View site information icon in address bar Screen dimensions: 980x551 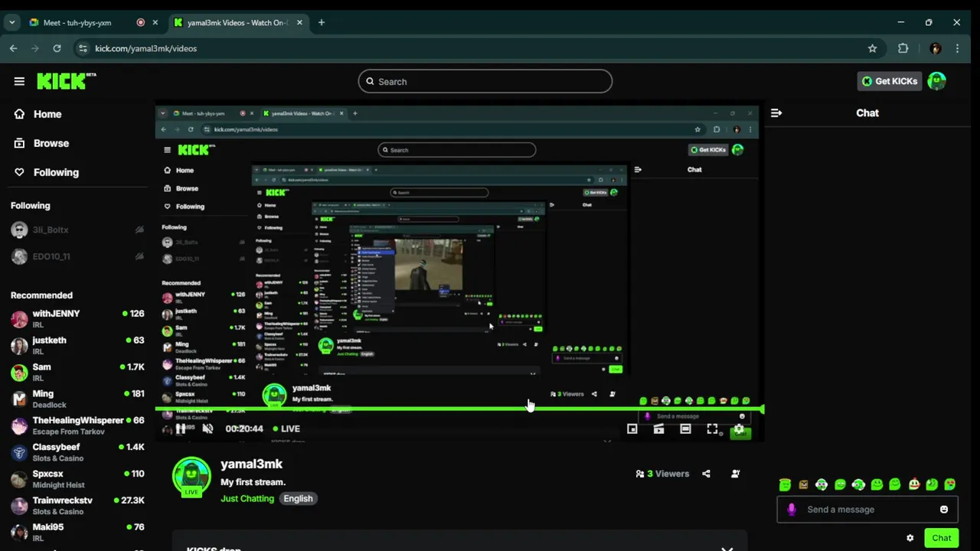click(83, 48)
